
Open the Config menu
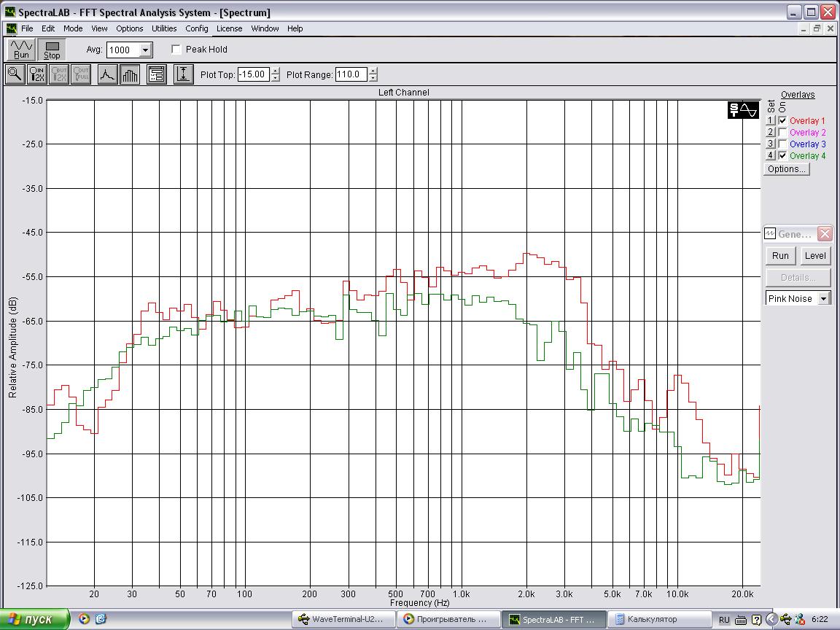(x=197, y=28)
